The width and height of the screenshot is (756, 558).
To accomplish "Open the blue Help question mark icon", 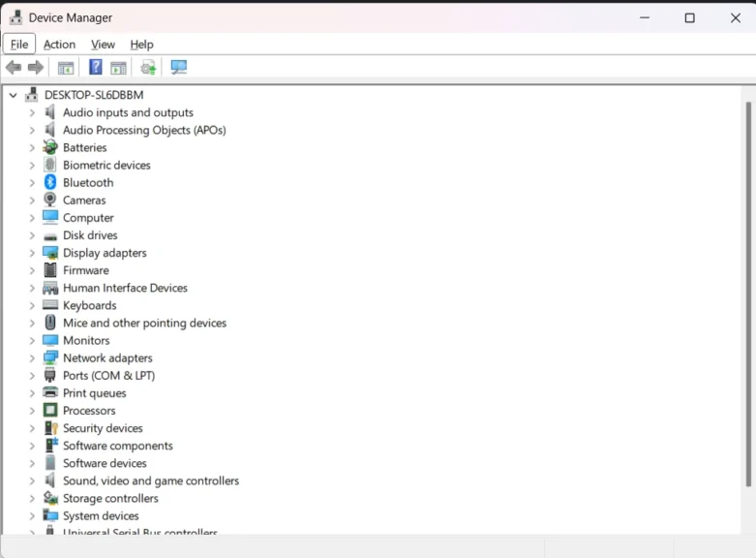I will coord(96,67).
